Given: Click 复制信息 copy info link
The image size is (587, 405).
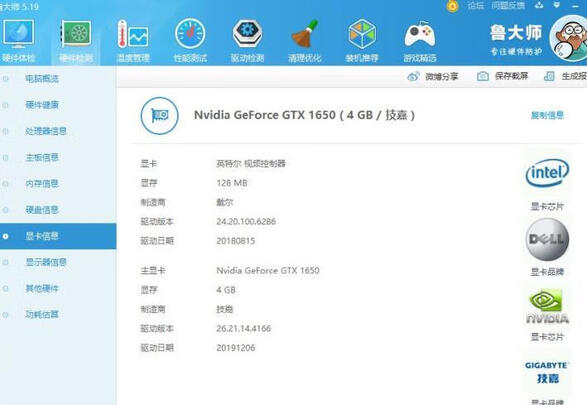Looking at the screenshot, I should (x=547, y=115).
